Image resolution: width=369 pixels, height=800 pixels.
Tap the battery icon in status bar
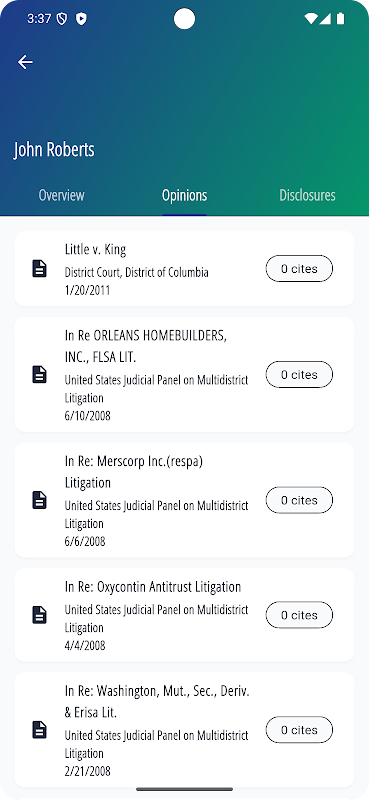point(340,19)
